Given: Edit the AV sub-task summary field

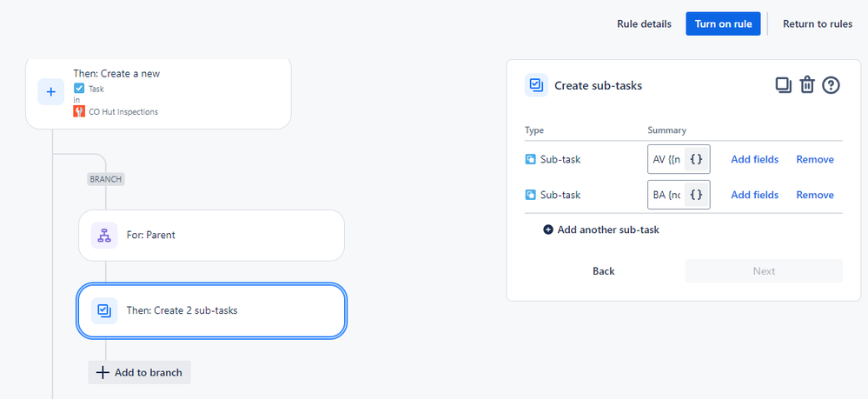Looking at the screenshot, I should 666,159.
